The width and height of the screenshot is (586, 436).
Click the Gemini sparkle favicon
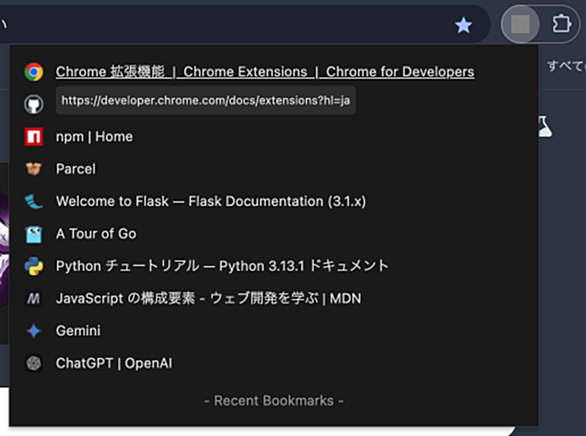34,331
